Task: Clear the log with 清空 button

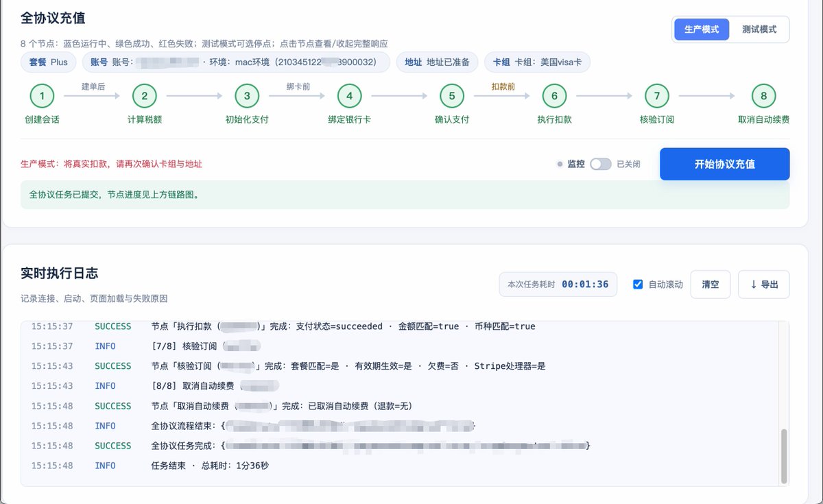Action: [x=710, y=285]
